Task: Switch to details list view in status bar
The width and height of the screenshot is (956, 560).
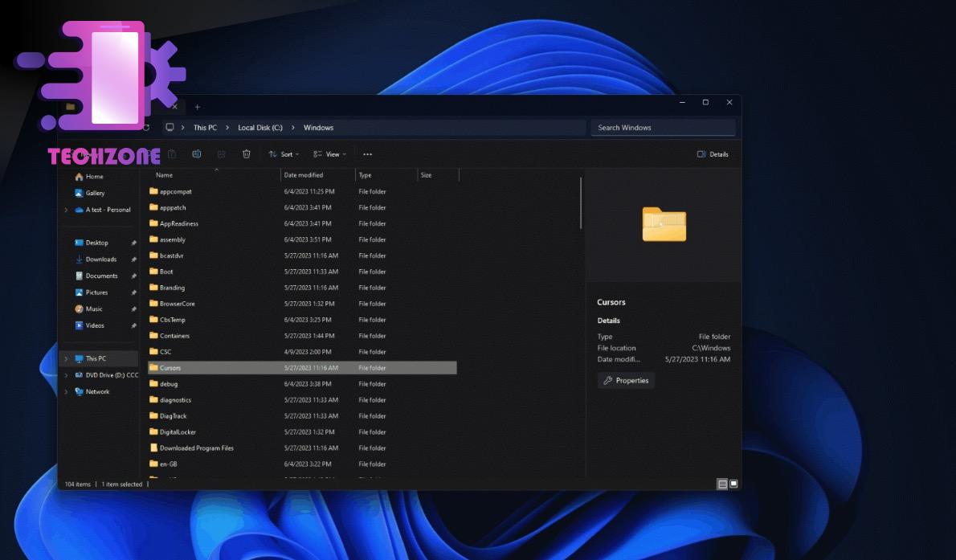Action: click(x=722, y=484)
